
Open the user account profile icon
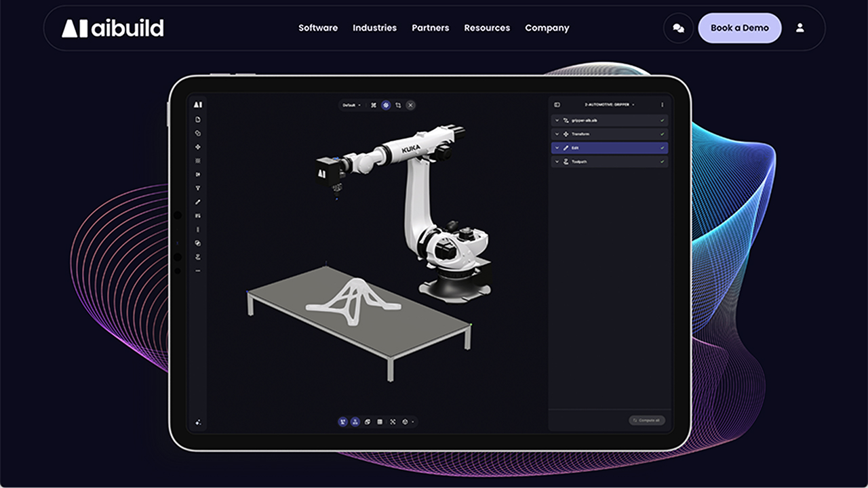coord(800,28)
